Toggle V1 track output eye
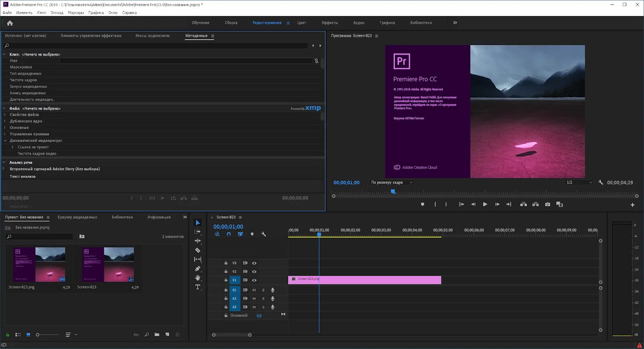The height and width of the screenshot is (349, 644). 254,280
